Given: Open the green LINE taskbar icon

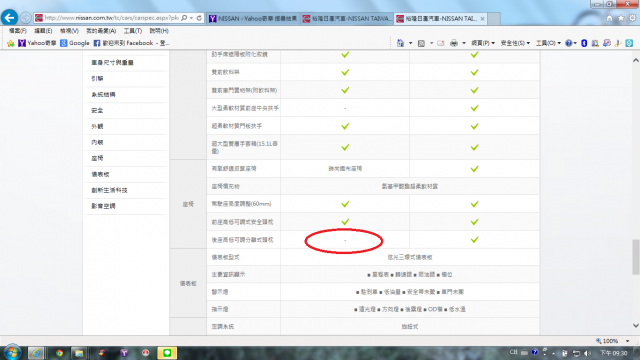Looking at the screenshot, I should click(x=167, y=353).
